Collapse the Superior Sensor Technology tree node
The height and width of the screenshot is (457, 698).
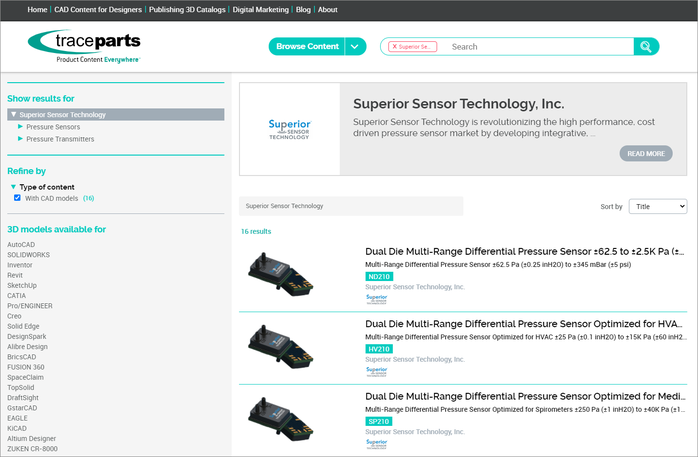12,115
